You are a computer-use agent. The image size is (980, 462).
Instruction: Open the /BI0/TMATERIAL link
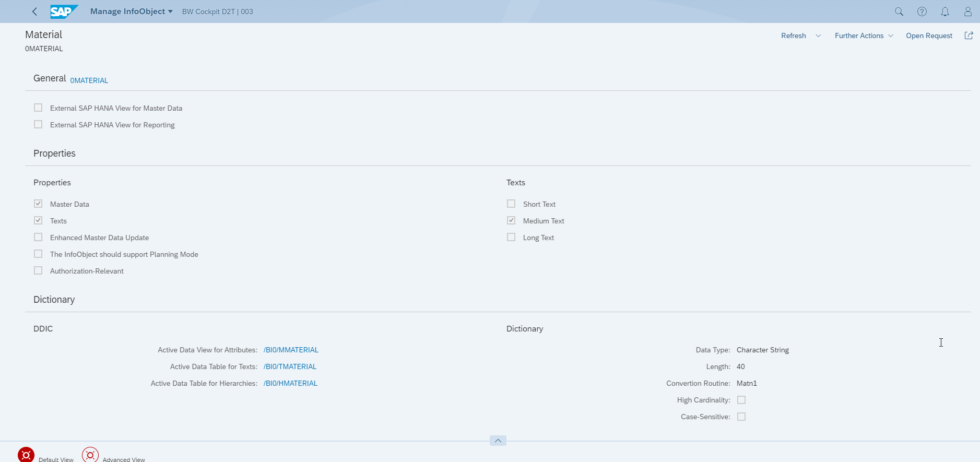[290, 366]
